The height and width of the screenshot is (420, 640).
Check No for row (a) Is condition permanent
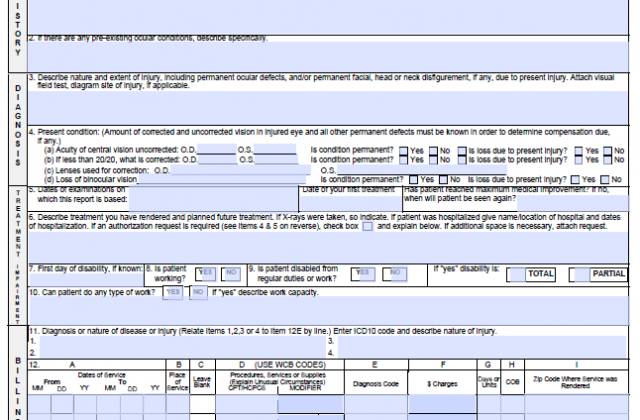[433, 151]
